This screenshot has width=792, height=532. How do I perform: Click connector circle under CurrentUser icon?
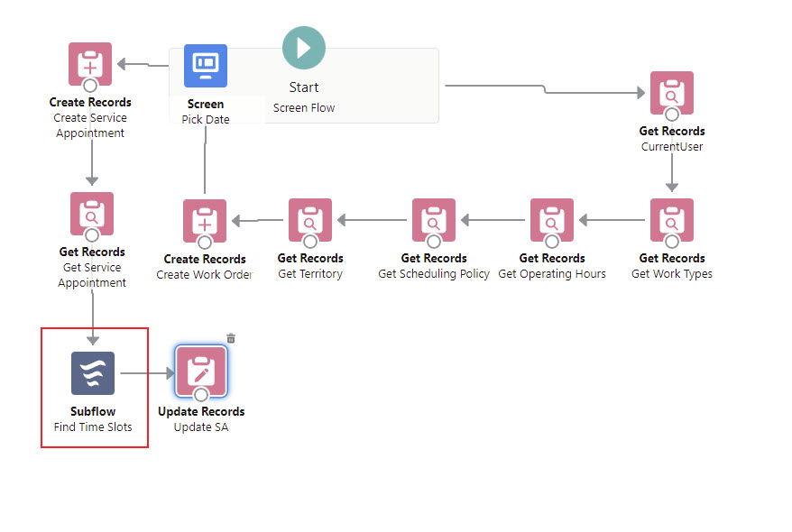tap(671, 115)
